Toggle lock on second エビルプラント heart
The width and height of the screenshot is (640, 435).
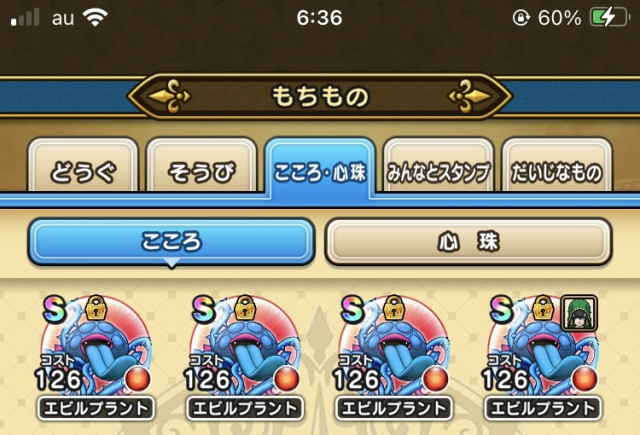click(245, 308)
